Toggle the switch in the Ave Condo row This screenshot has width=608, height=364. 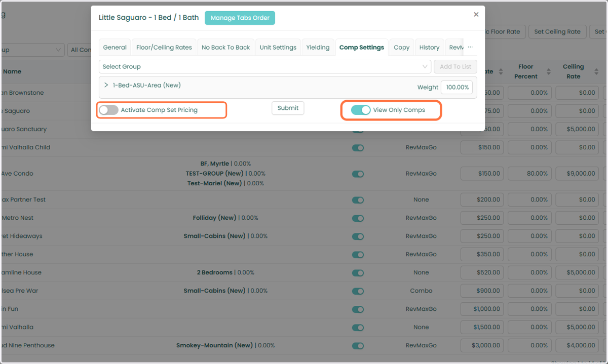358,174
